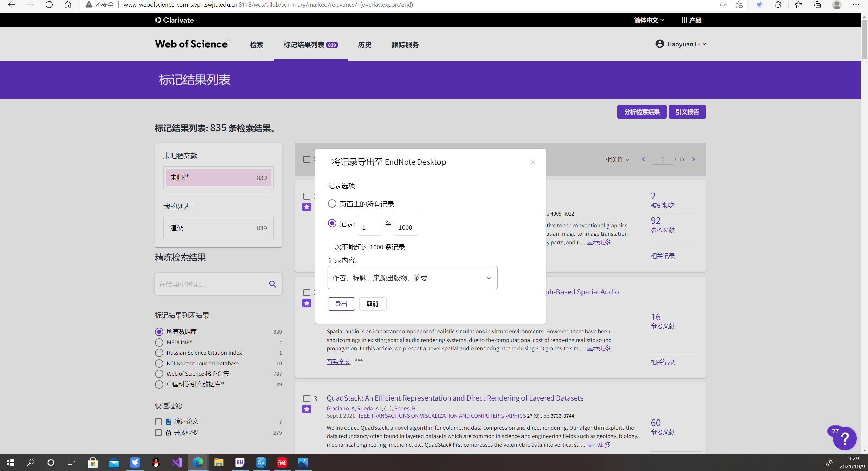This screenshot has height=471, width=868.
Task: Open browser profile avatar
Action: pos(837,5)
